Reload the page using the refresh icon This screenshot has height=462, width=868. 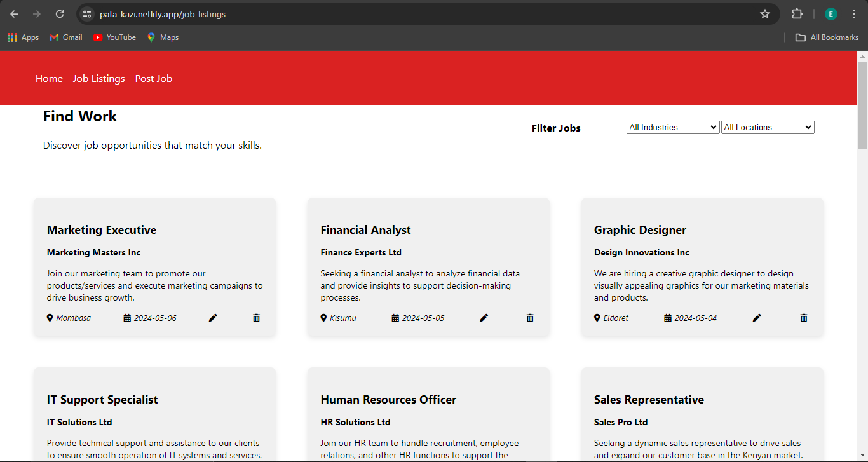[x=60, y=14]
